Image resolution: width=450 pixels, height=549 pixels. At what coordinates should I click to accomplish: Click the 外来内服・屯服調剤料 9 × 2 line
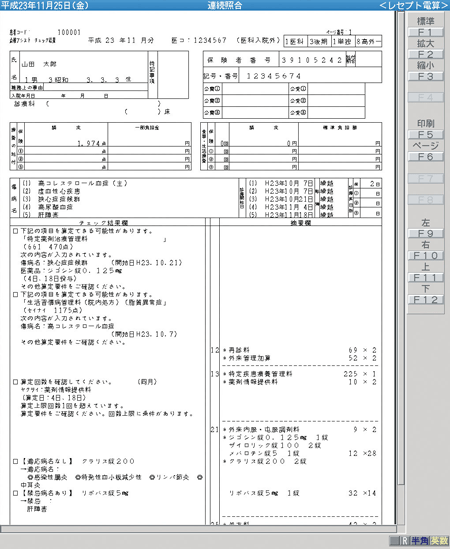[300, 430]
